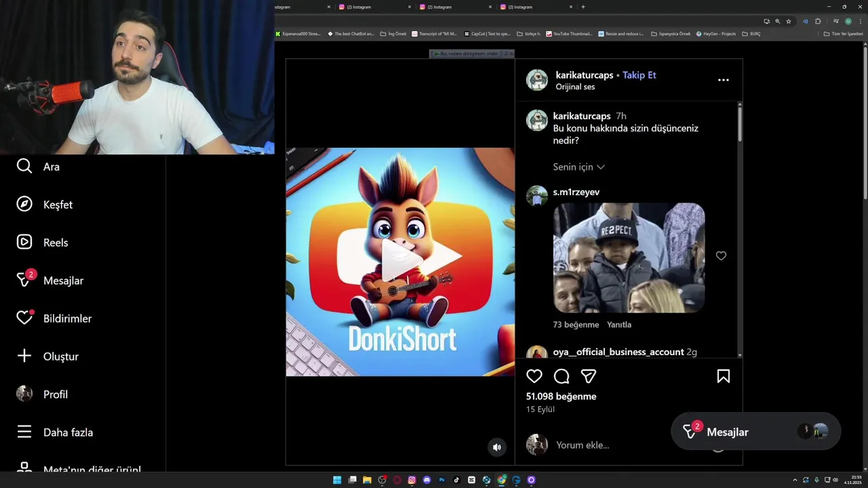View the 51.098 beğenme likes
The height and width of the screenshot is (488, 868).
(x=561, y=396)
